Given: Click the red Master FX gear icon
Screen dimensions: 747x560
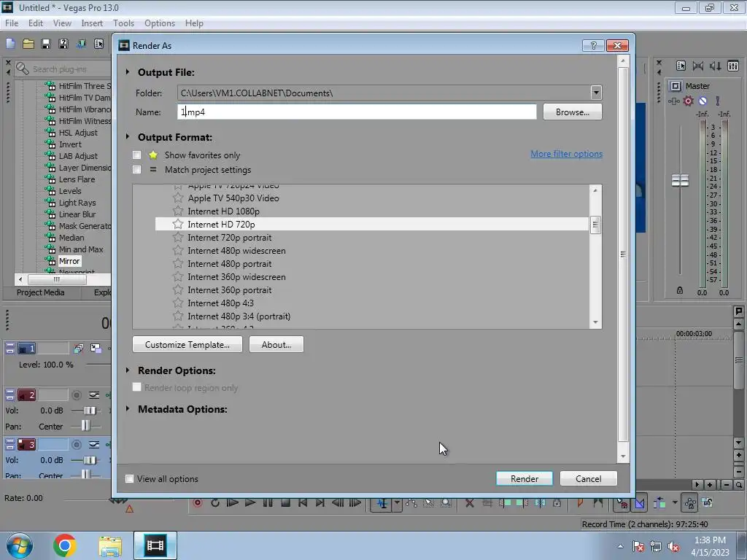Looking at the screenshot, I should (688, 101).
